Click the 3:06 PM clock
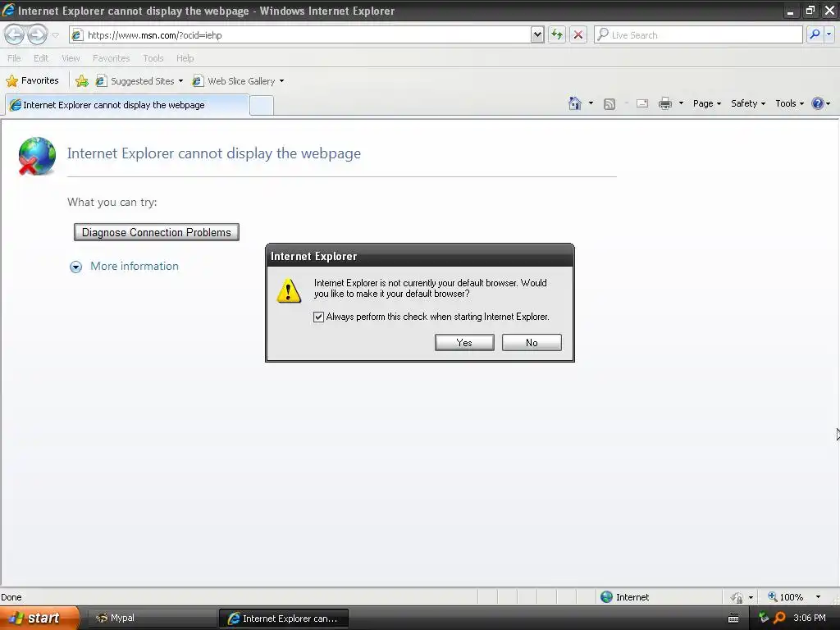The height and width of the screenshot is (630, 840). 810,618
